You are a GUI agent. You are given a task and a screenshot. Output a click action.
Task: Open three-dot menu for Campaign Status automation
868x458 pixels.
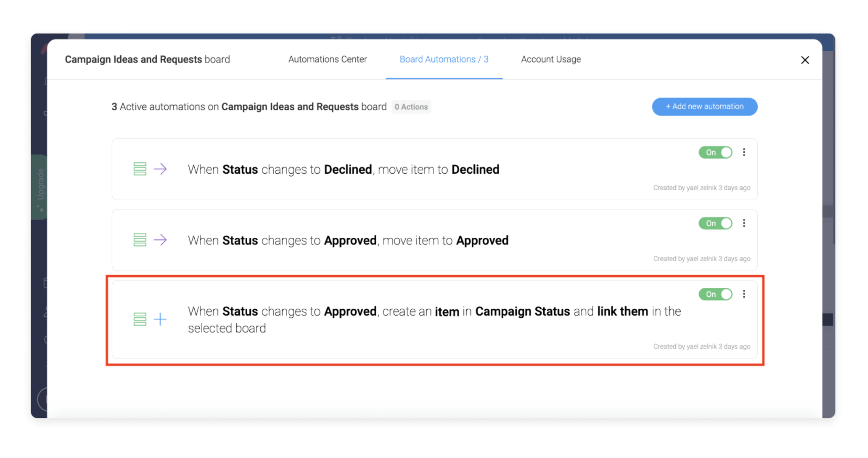coord(744,294)
